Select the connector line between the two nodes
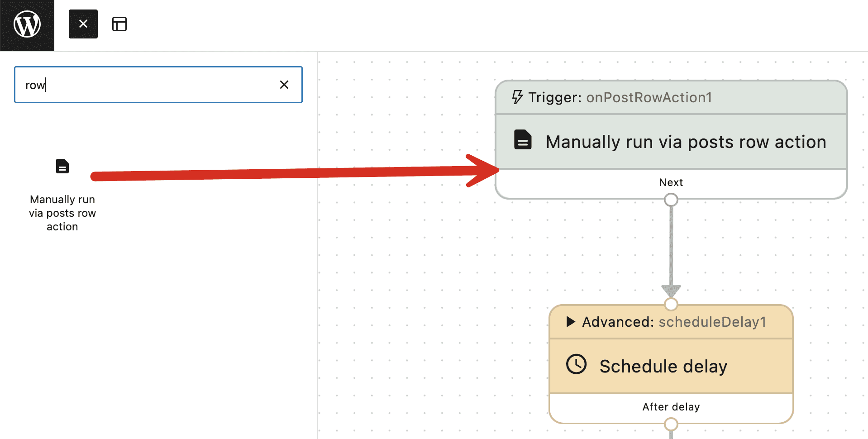The height and width of the screenshot is (439, 868). 671,249
